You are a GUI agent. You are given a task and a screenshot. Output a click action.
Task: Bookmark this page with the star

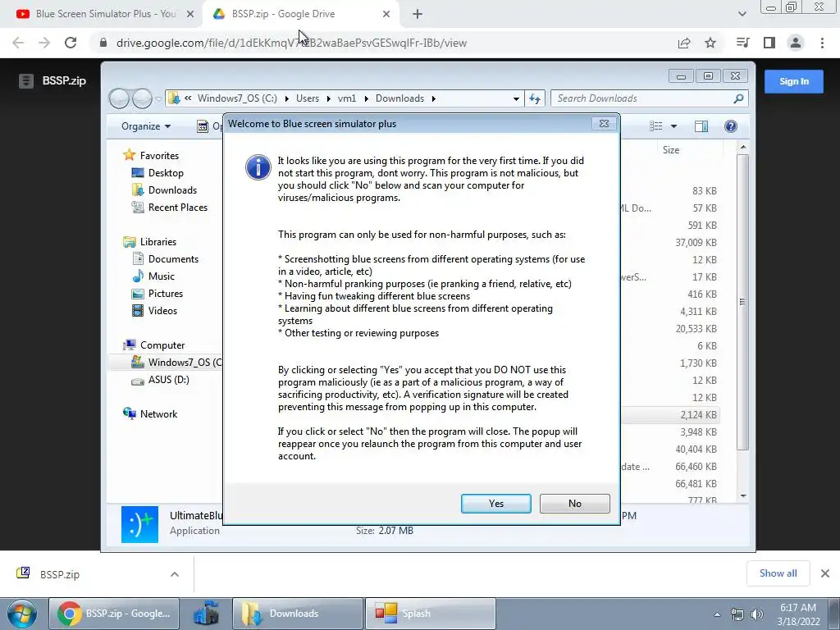[710, 43]
